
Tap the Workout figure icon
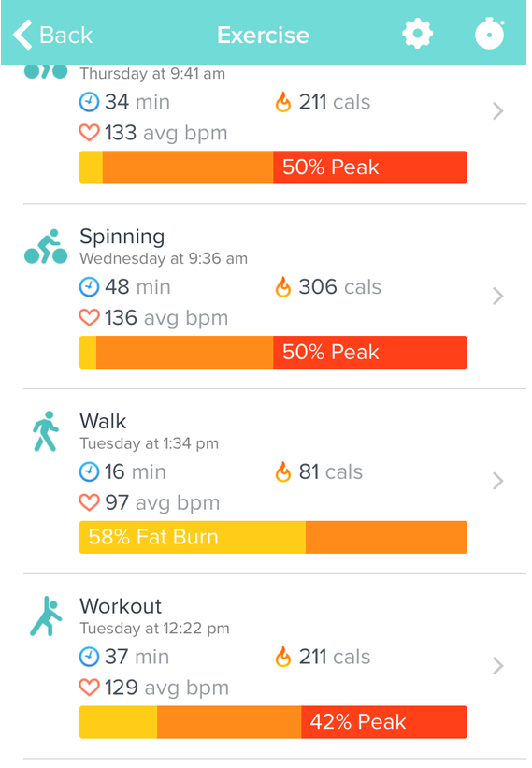pos(46,616)
